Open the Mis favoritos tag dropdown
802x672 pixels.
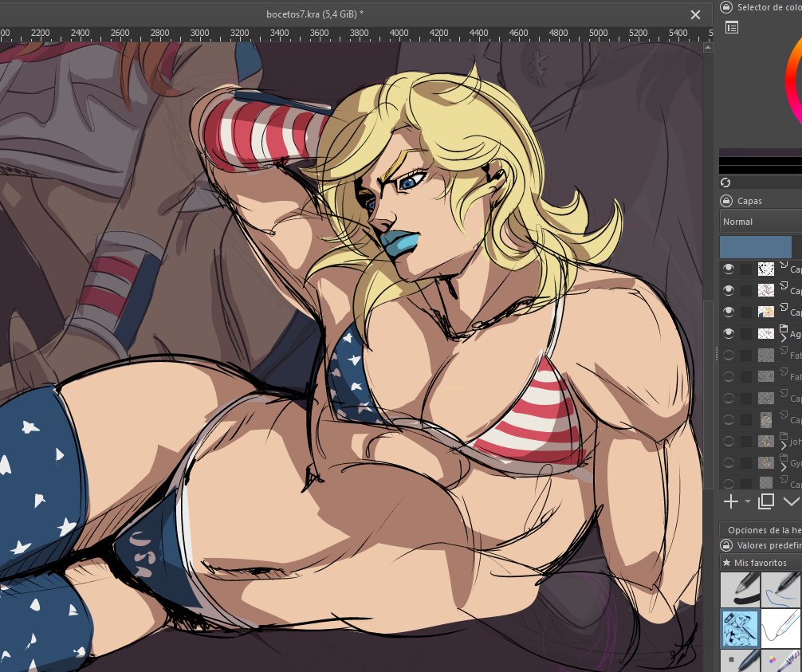pos(761,563)
